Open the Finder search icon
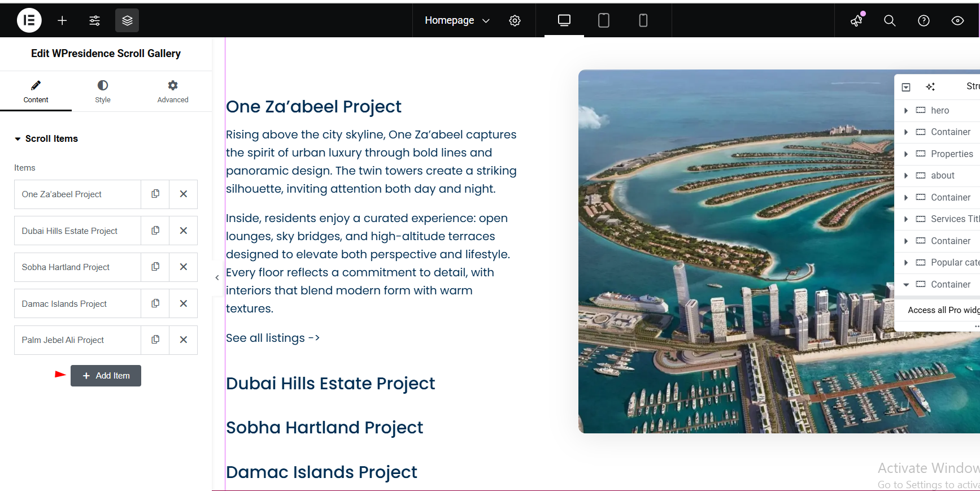The width and height of the screenshot is (980, 491). tap(890, 20)
